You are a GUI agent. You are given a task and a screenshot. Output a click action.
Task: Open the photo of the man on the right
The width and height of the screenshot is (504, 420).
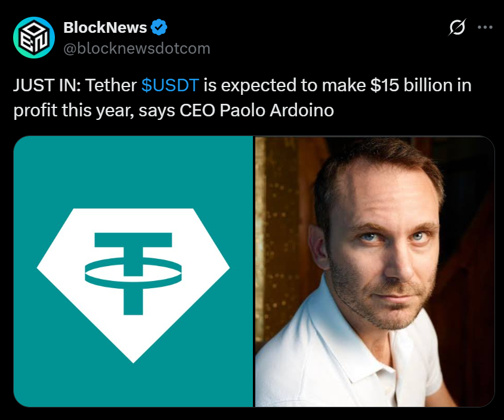[x=375, y=271]
